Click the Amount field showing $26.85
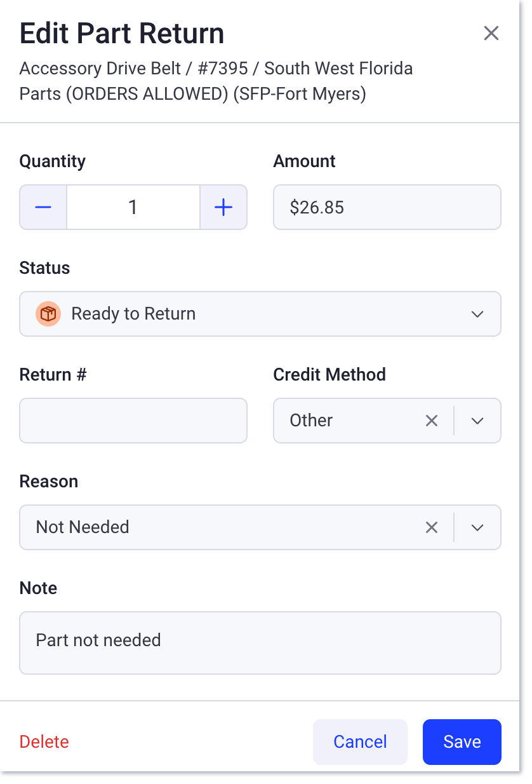 (x=387, y=207)
